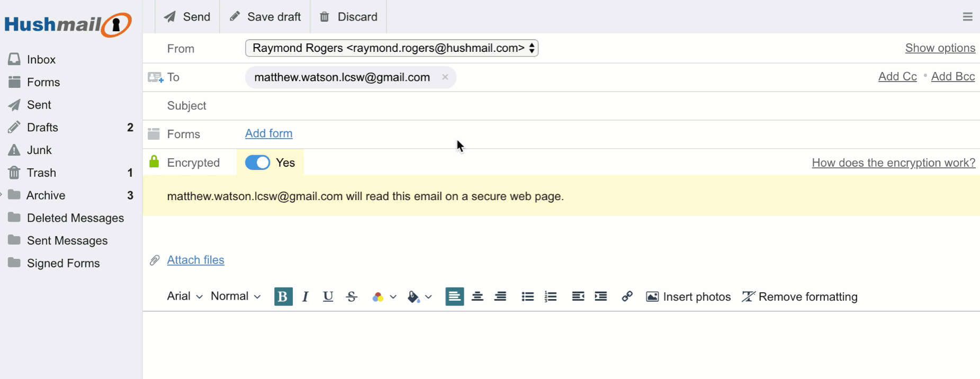980x379 pixels.
Task: Click Insert photos
Action: (688, 297)
